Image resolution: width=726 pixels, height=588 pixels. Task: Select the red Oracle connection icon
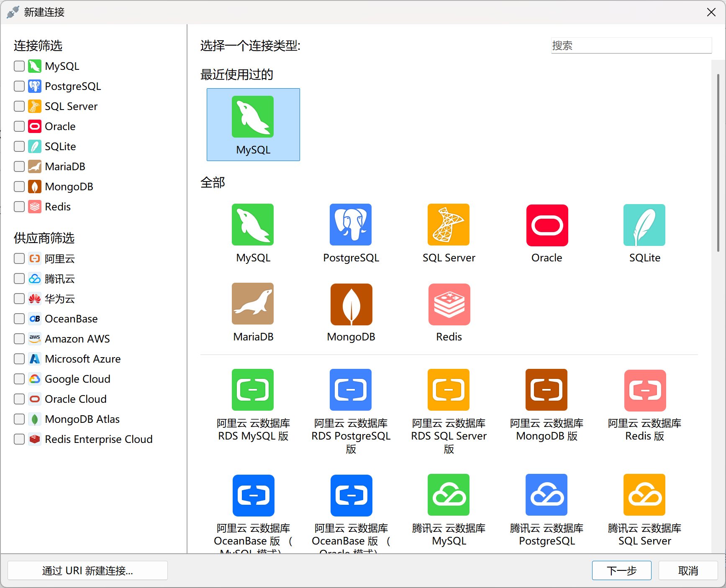[547, 225]
